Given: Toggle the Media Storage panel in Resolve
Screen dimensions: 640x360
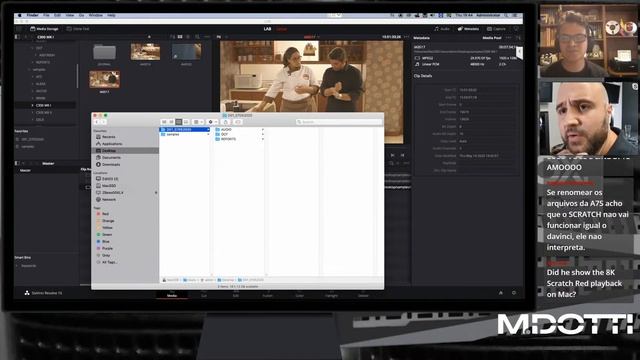Looking at the screenshot, I should point(44,29).
